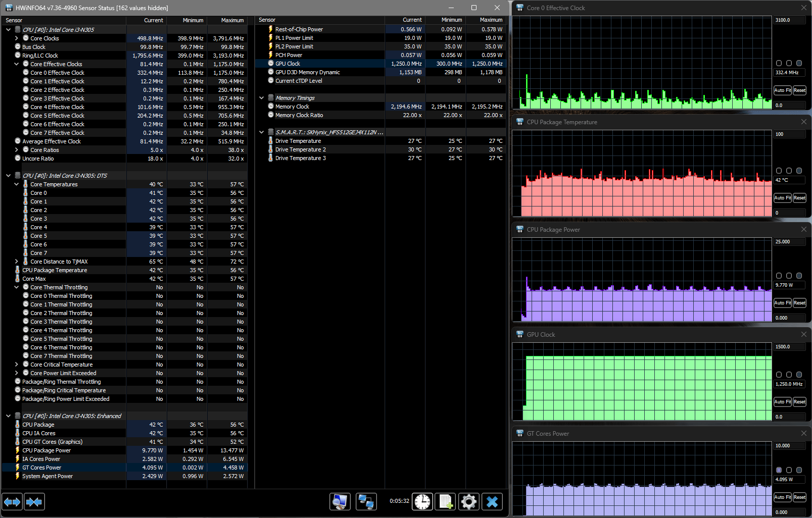812x518 pixels.
Task: Start logging with the document-plus icon
Action: click(446, 502)
